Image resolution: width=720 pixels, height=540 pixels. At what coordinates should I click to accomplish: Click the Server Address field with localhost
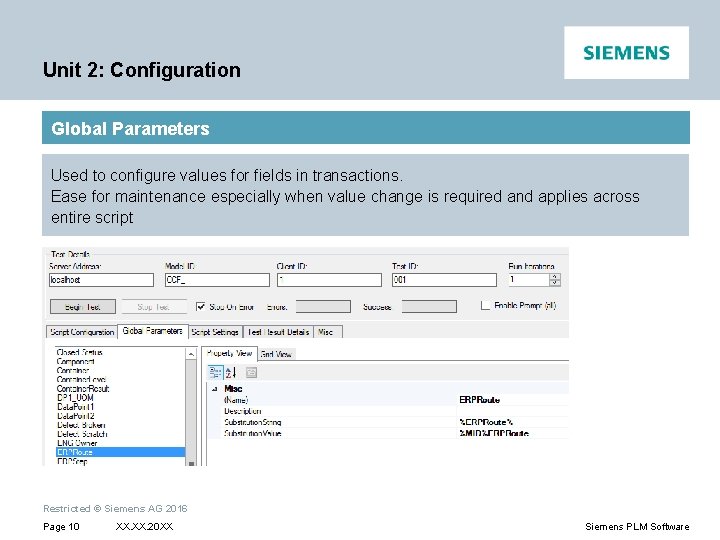coord(101,280)
